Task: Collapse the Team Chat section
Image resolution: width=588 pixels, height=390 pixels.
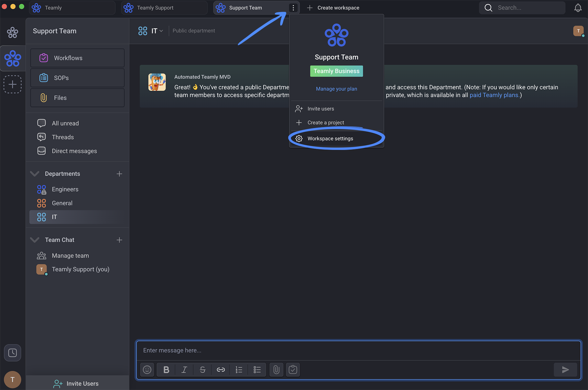Action: [x=35, y=240]
